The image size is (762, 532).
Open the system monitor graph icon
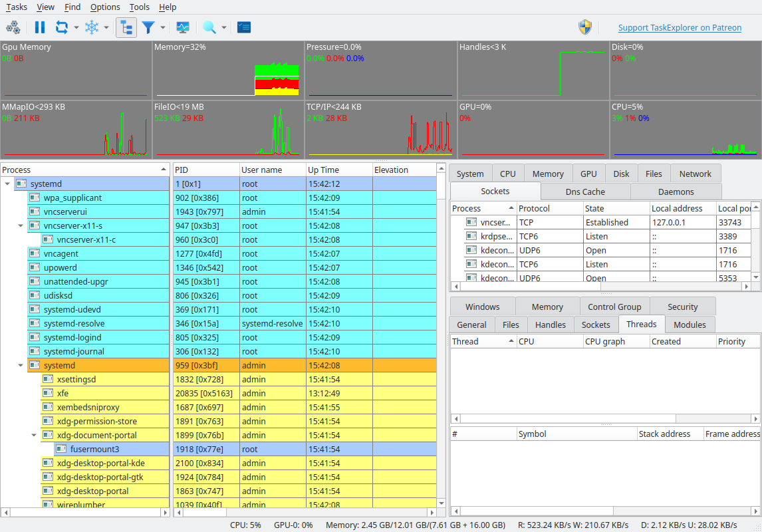pyautogui.click(x=183, y=27)
